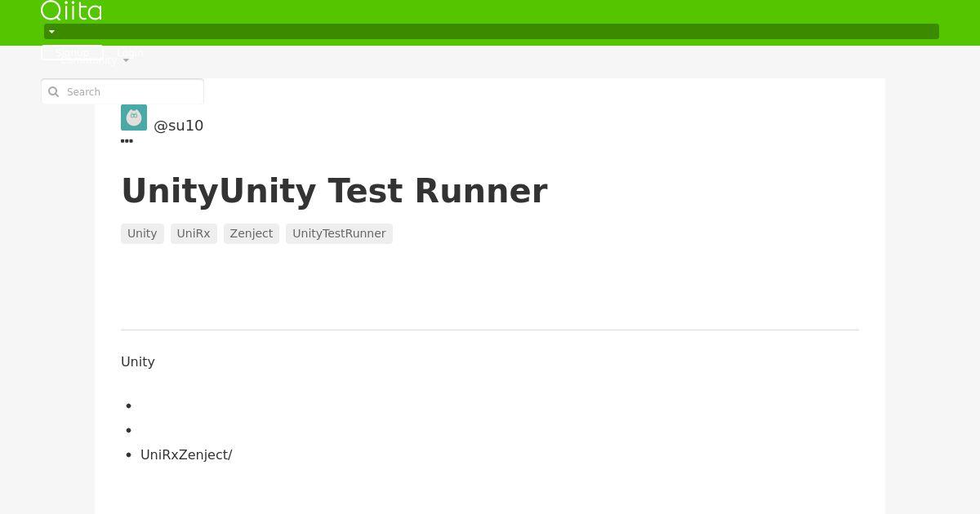This screenshot has width=980, height=514.
Task: Click the Login link
Action: pyautogui.click(x=130, y=52)
